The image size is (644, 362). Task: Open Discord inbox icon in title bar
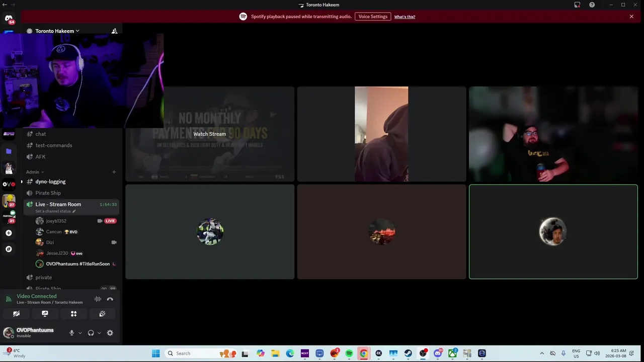[578, 5]
